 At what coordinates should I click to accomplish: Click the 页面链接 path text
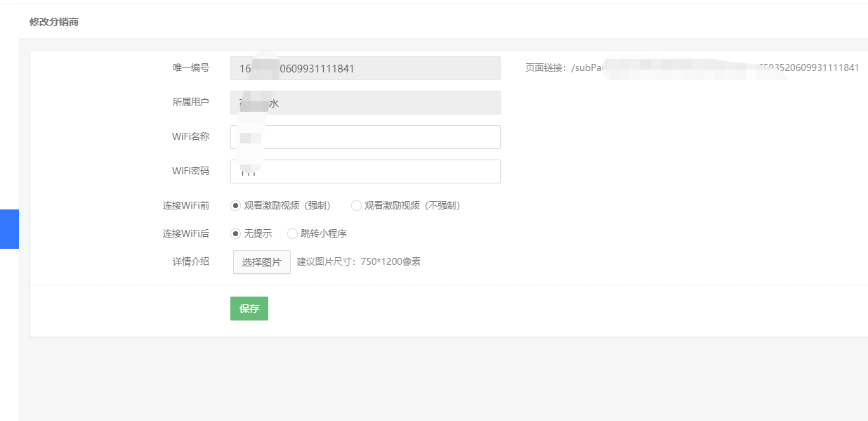(x=692, y=68)
